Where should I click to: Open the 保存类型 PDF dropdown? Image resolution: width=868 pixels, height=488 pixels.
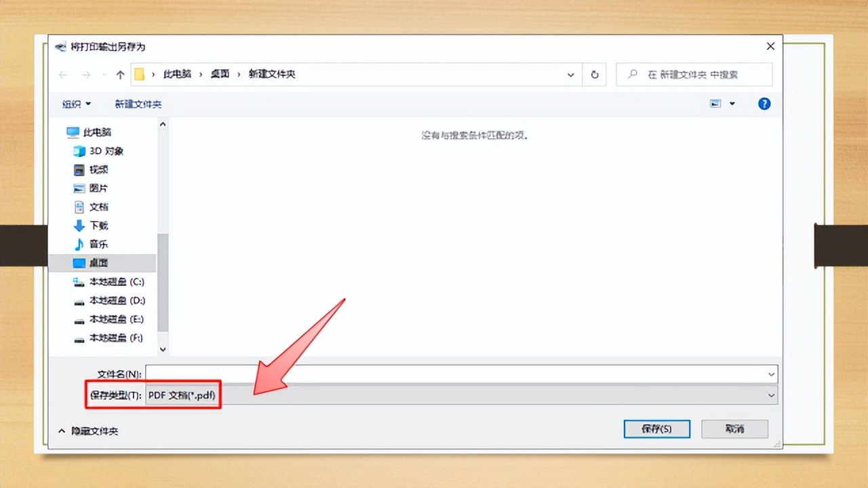[461, 395]
